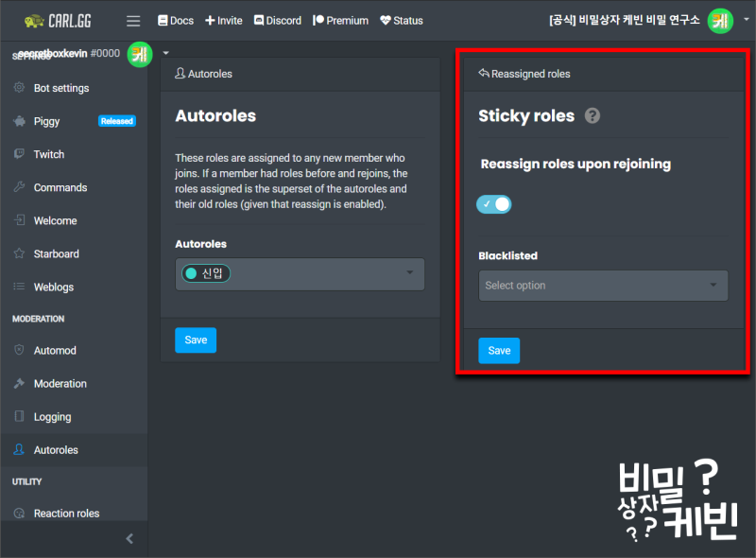Screen dimensions: 756x558
Task: Click the Welcome door icon
Action: pyautogui.click(x=19, y=220)
